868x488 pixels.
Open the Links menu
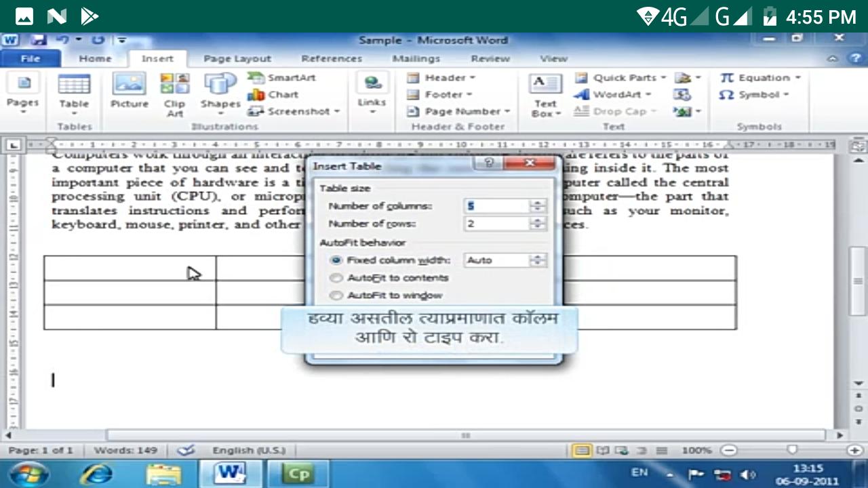click(372, 93)
